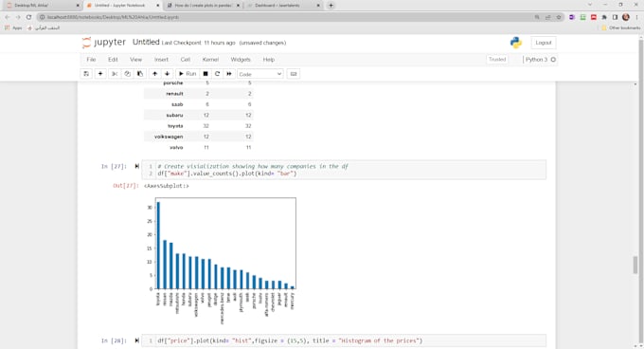Viewport: 644px width, 349px height.
Task: Open the browser Extensions puzzle icon
Action: click(604, 17)
